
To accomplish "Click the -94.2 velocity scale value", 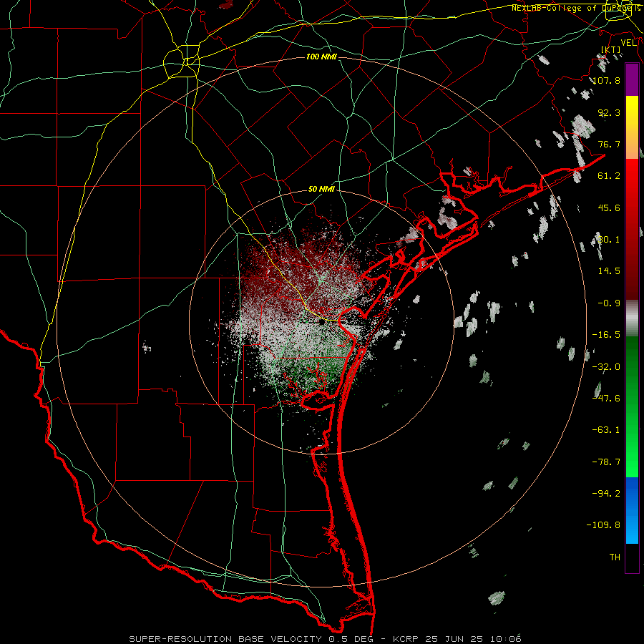I will coord(606,493).
